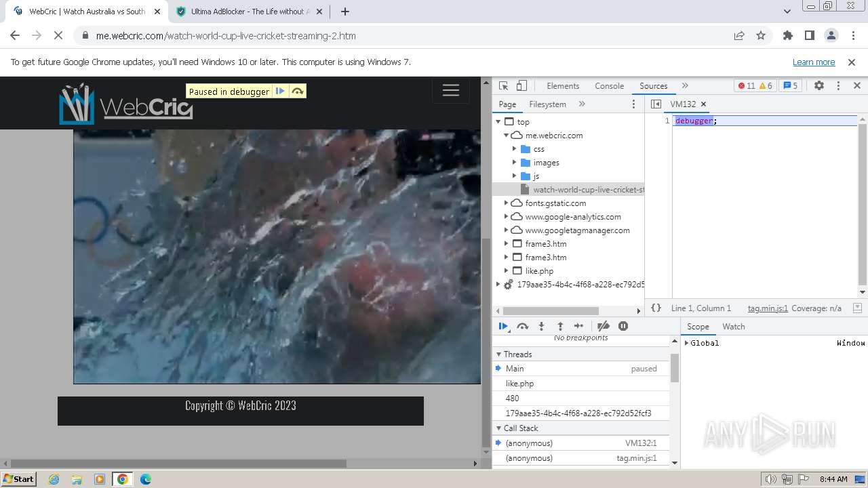This screenshot has height=488, width=868.
Task: Toggle pause on exceptions icon
Action: click(623, 326)
